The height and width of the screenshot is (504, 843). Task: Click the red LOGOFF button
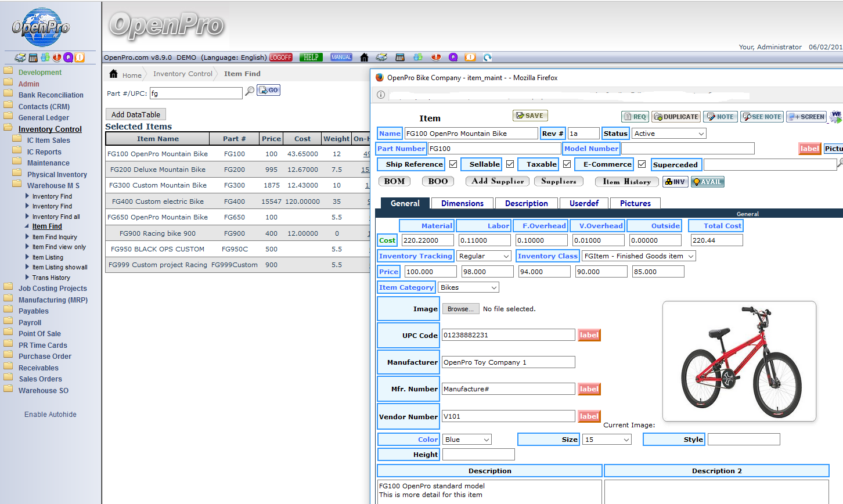281,57
